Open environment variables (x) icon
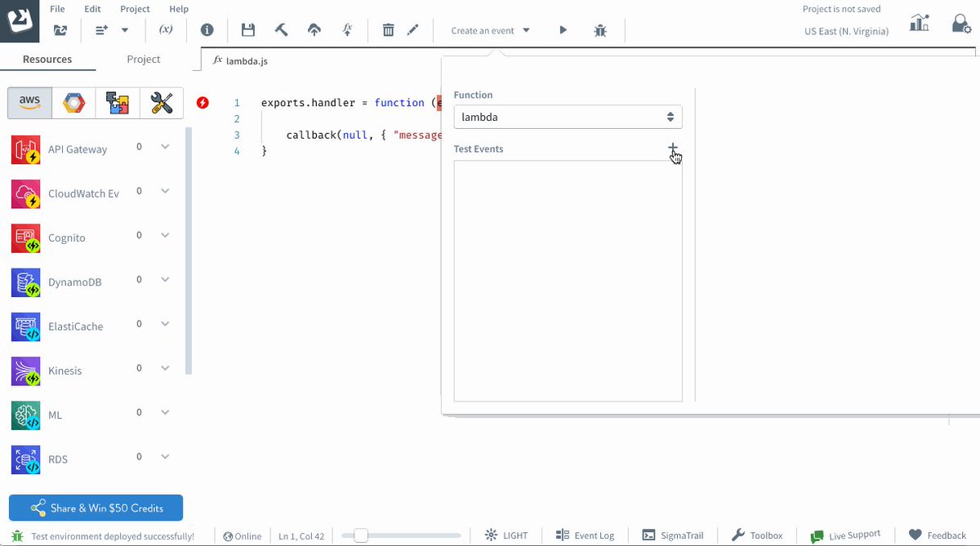The height and width of the screenshot is (546, 980). [x=166, y=29]
